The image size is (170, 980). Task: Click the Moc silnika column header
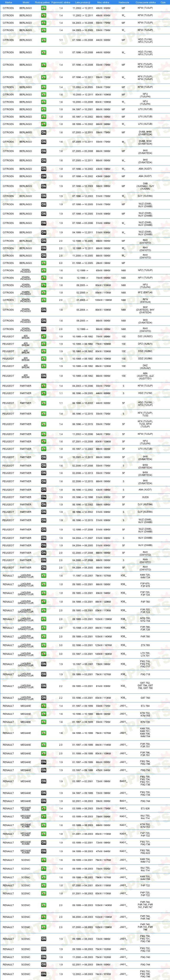103,2
